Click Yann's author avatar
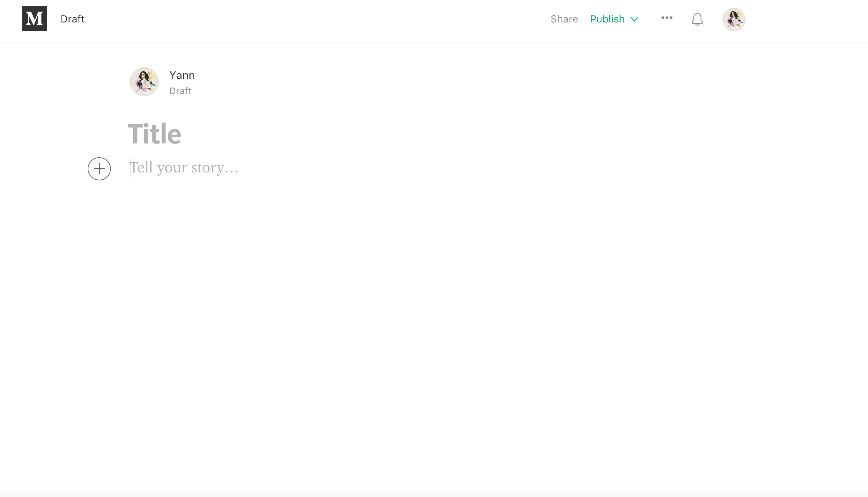This screenshot has height=497, width=868. [x=144, y=82]
